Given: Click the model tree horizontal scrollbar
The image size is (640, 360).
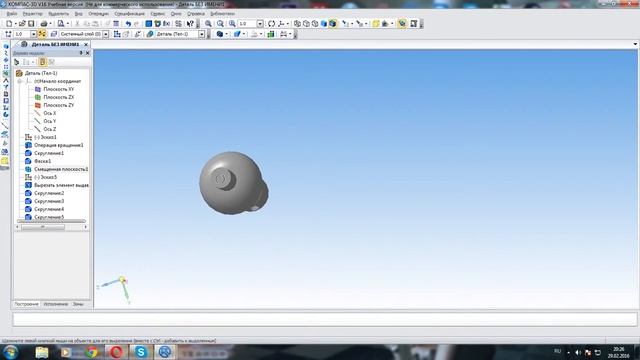Looking at the screenshot, I should (43, 227).
